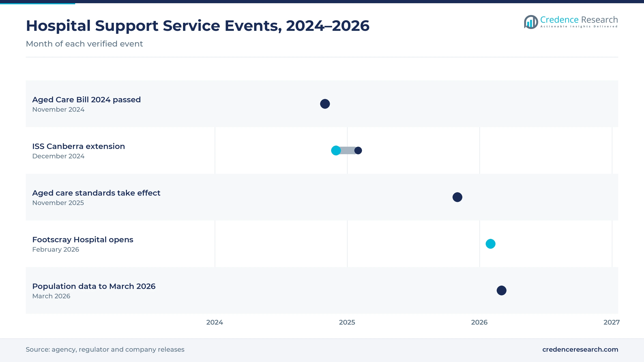Select the Footscray Hospital opens label
This screenshot has height=362, width=644.
click(x=83, y=240)
